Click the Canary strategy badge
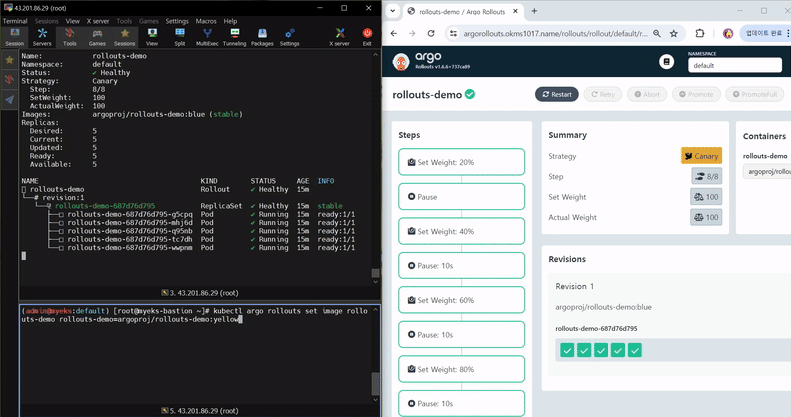 click(x=701, y=156)
